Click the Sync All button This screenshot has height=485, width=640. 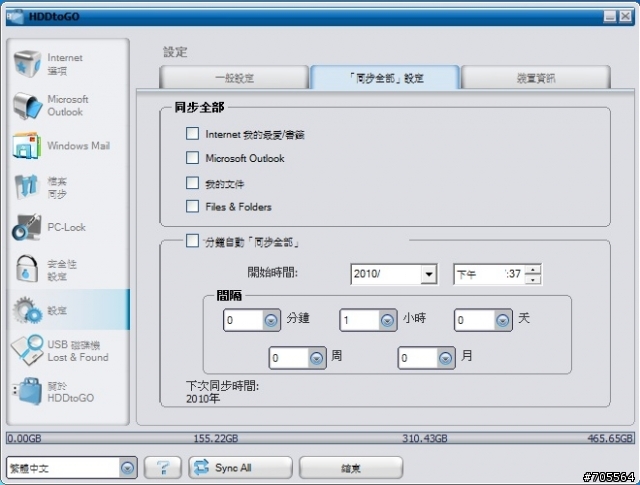point(240,467)
